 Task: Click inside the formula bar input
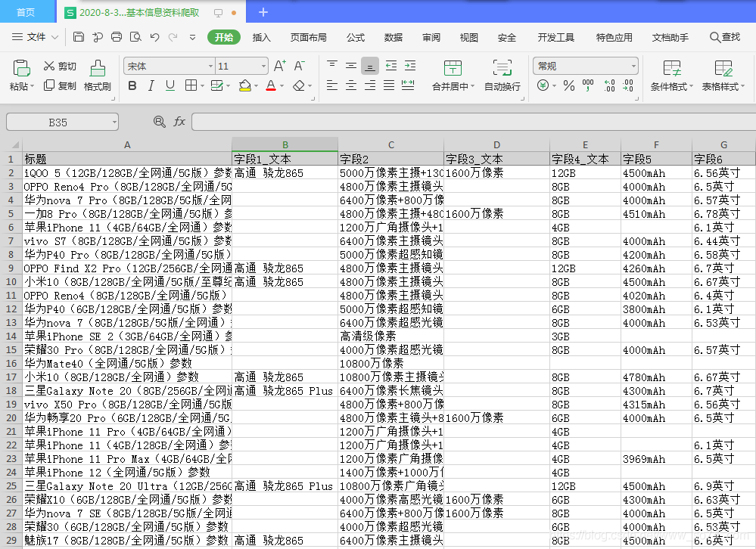(x=474, y=122)
